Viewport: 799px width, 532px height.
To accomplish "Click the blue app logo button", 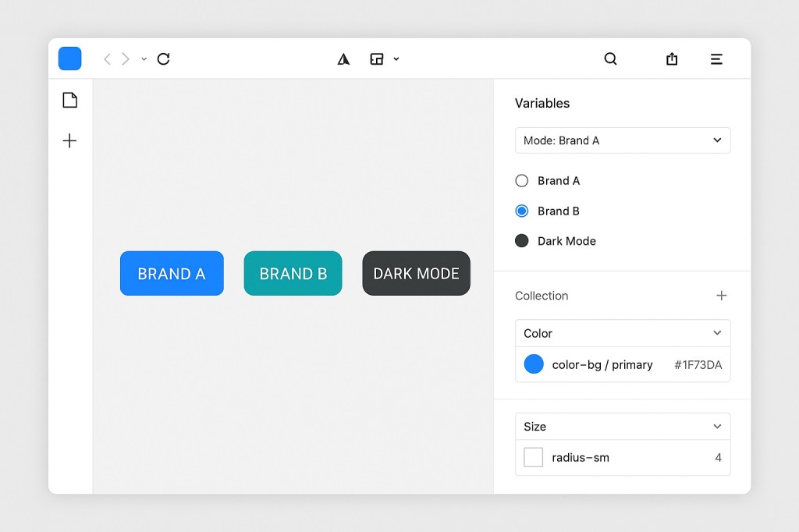I will (x=69, y=59).
